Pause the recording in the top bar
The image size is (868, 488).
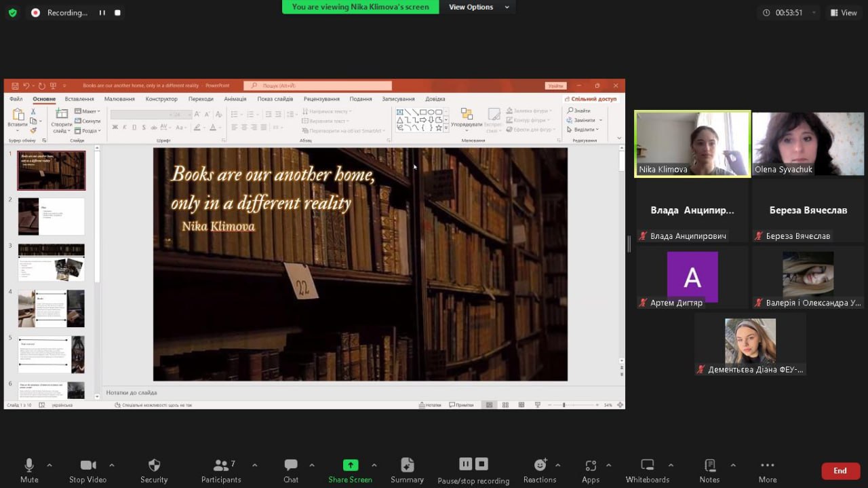pyautogui.click(x=102, y=12)
